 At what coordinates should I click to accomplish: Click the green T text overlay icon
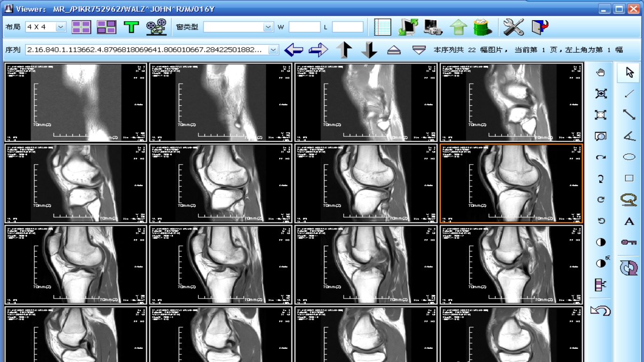(x=131, y=27)
